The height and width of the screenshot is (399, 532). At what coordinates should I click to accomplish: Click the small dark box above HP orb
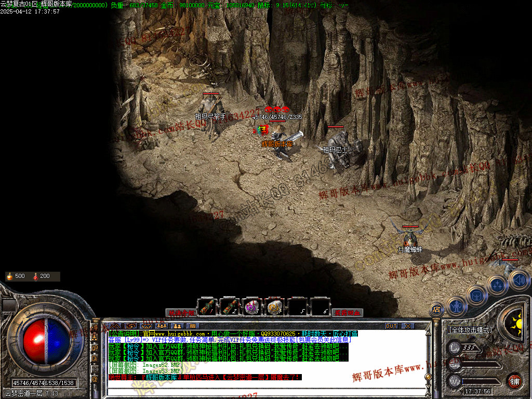[x=9, y=304]
